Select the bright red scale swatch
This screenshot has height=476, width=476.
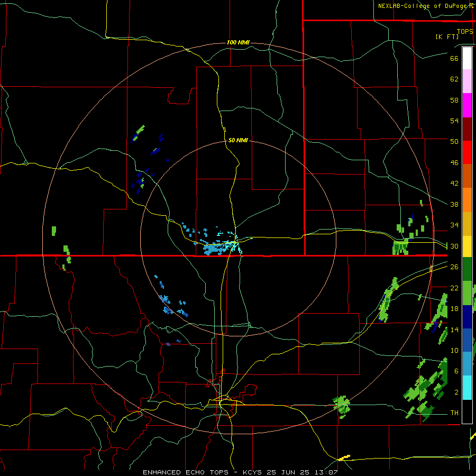467,152
